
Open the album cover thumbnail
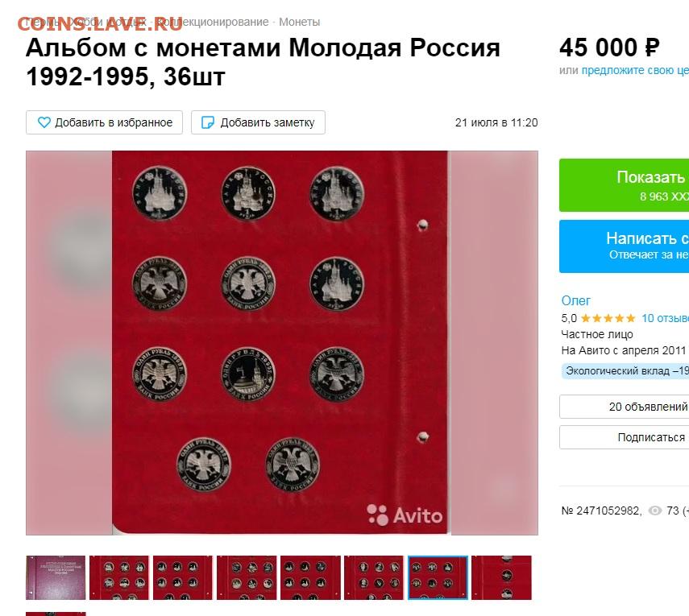[x=56, y=577]
